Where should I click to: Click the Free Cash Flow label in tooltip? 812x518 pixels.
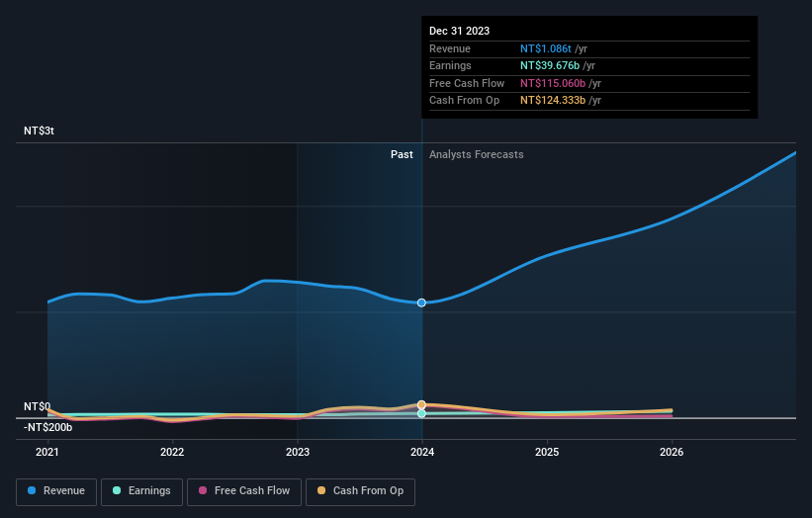[x=467, y=83]
